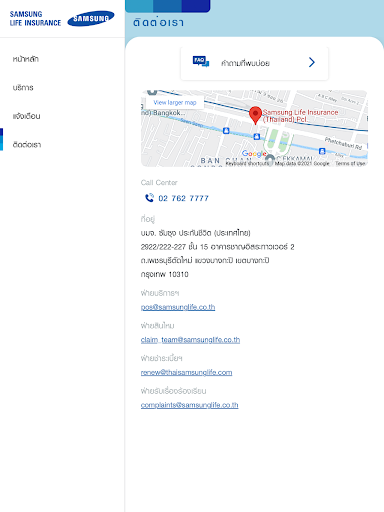Click the Samsung oval logo
The width and height of the screenshot is (384, 512).
pyautogui.click(x=91, y=19)
